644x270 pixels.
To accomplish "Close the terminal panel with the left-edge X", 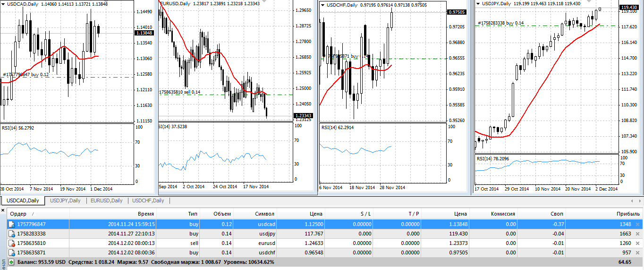I will 3,210.
